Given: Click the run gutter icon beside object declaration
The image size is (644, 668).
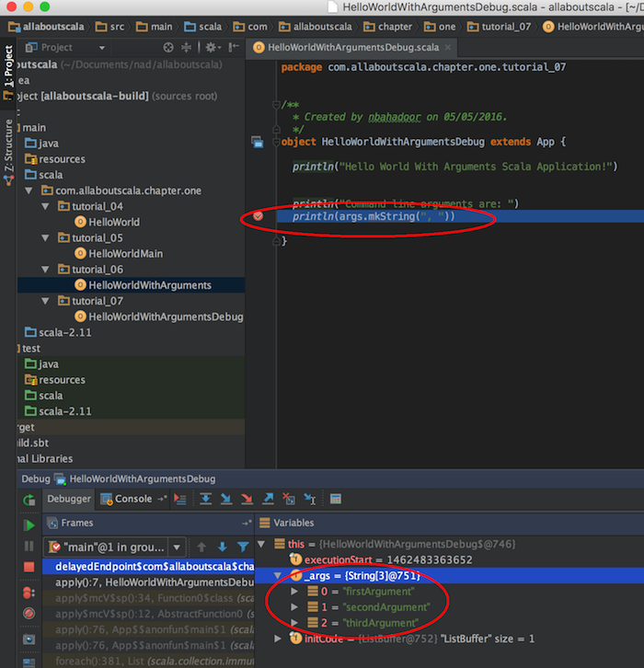Looking at the screenshot, I should click(258, 142).
